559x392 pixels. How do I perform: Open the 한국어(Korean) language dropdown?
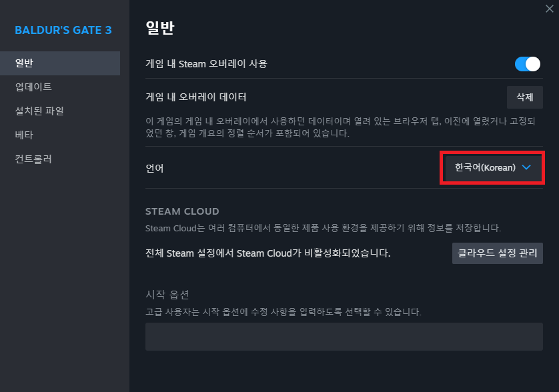coord(493,168)
